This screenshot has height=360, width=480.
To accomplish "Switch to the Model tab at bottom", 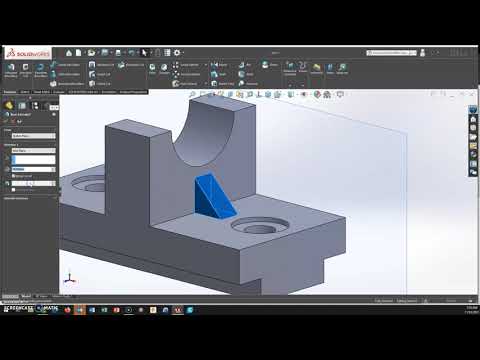I will [x=26, y=296].
